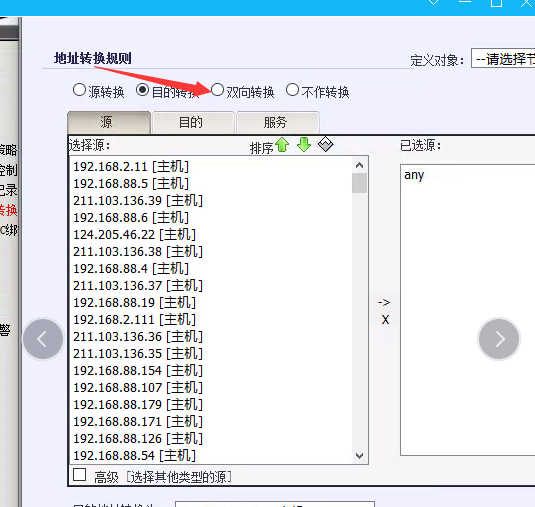Select 192.168.2.11 host in the source list
The width and height of the screenshot is (535, 507).
[x=131, y=166]
